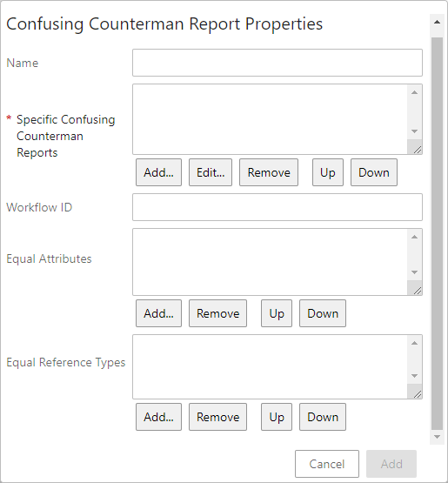Click scroll up arrow in Specific Reports list
This screenshot has width=448, height=483.
pos(414,92)
